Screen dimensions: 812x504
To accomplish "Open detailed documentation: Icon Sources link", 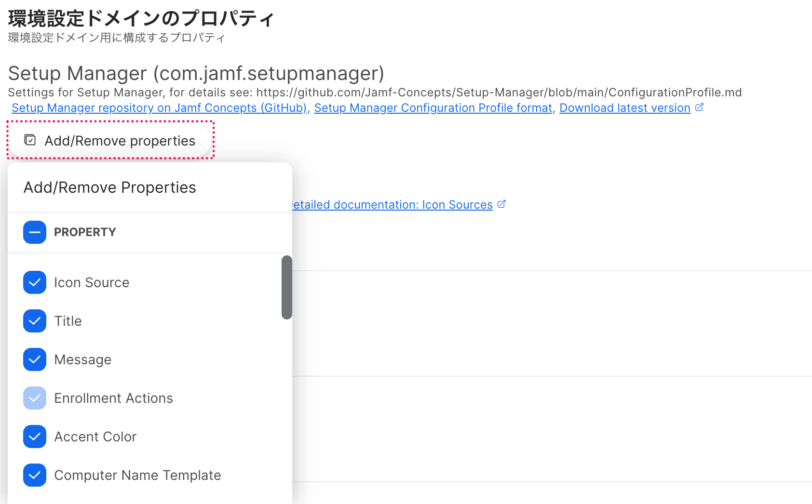I will click(393, 205).
